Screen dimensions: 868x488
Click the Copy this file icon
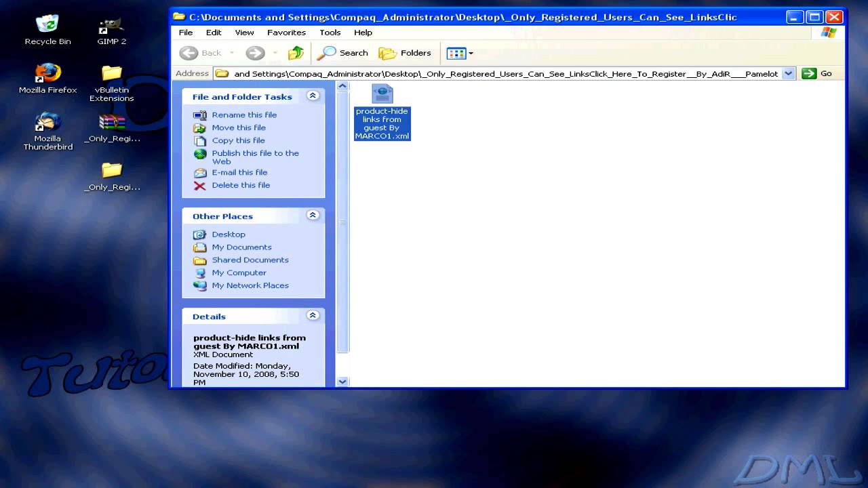(x=199, y=141)
